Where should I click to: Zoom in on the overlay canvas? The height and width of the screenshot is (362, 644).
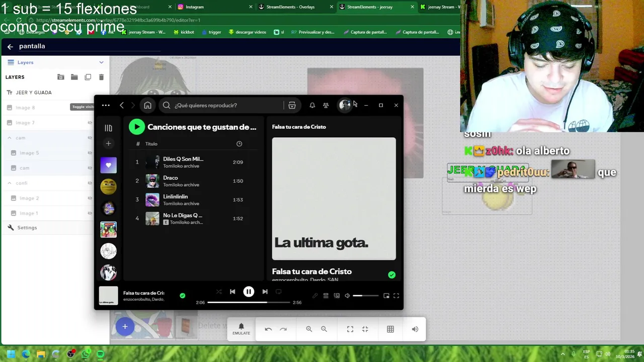point(309,329)
